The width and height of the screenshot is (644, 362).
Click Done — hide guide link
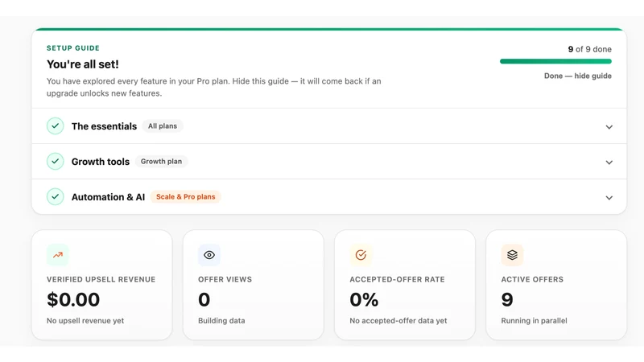point(577,76)
